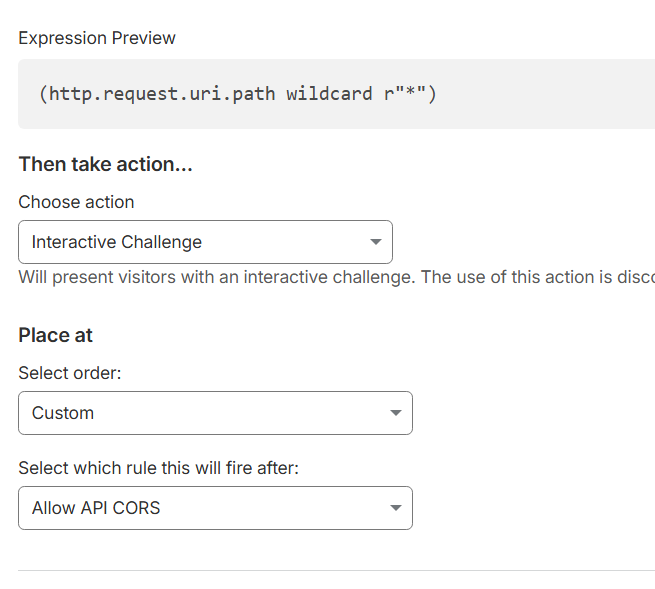Viewport: 655px width, 589px height.
Task: Select the "Interactive Challenge" value text
Action: point(117,242)
